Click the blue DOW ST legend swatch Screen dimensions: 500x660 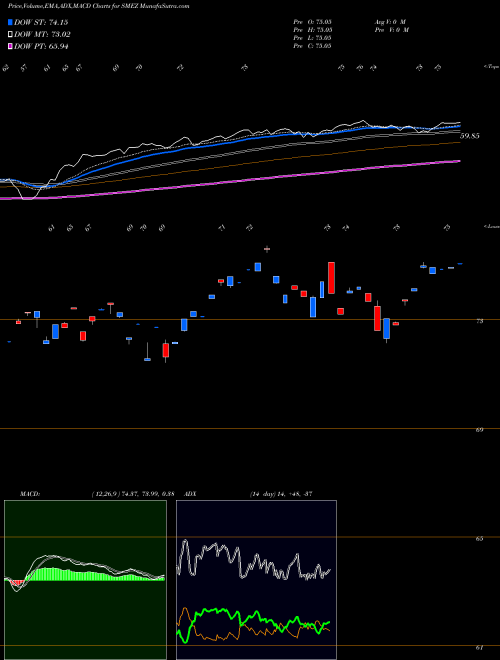[10, 22]
